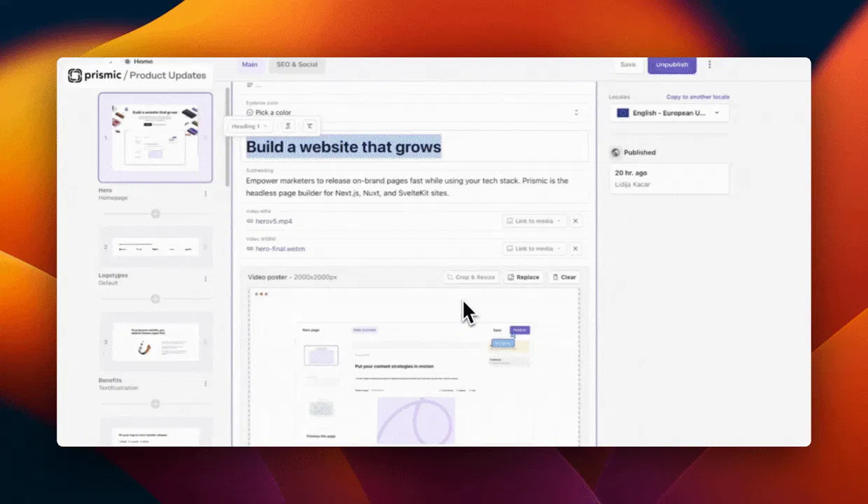This screenshot has height=504, width=868.
Task: Click the clear formatting icon in the floating toolbar
Action: [x=309, y=126]
